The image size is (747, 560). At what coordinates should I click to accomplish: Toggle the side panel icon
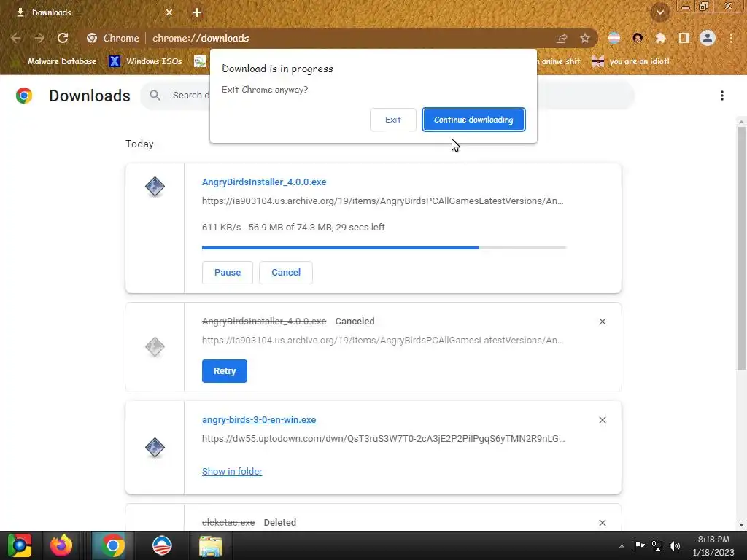click(x=684, y=38)
